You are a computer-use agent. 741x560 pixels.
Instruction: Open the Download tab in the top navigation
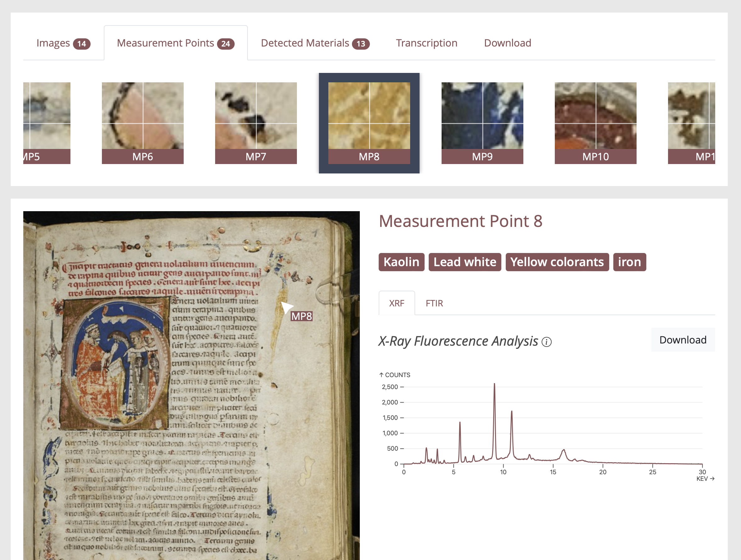tap(508, 43)
